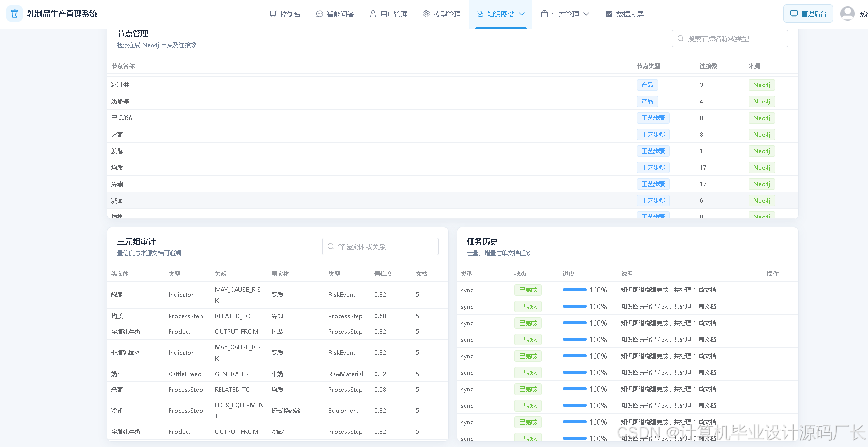
Task: Select the 知识图谱 menu tab
Action: tap(501, 14)
